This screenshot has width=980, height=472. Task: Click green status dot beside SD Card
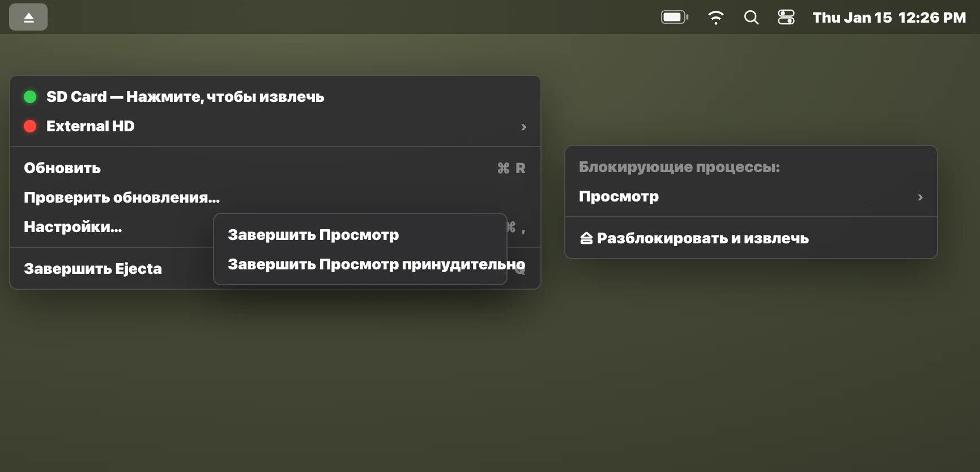(x=30, y=97)
